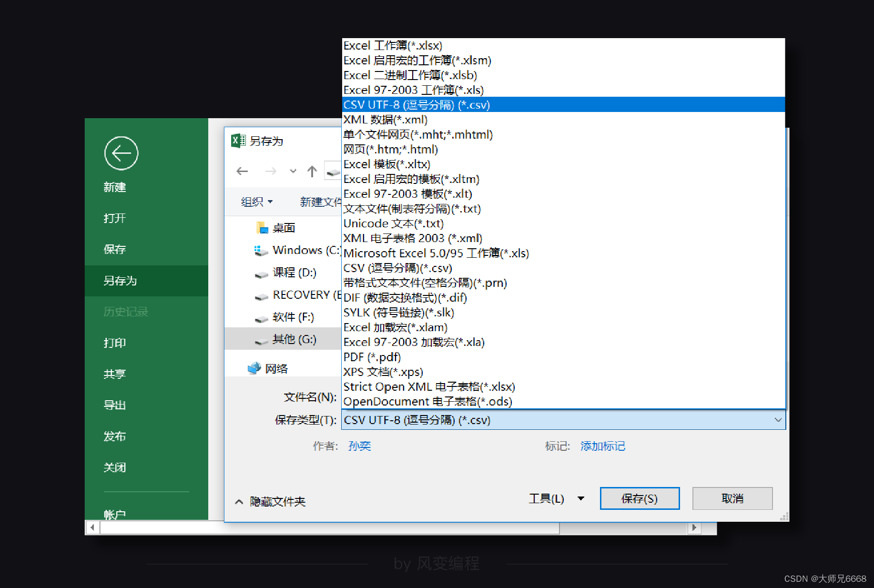874x588 pixels.
Task: Select 课程 (D:) in folder tree
Action: coord(295,273)
